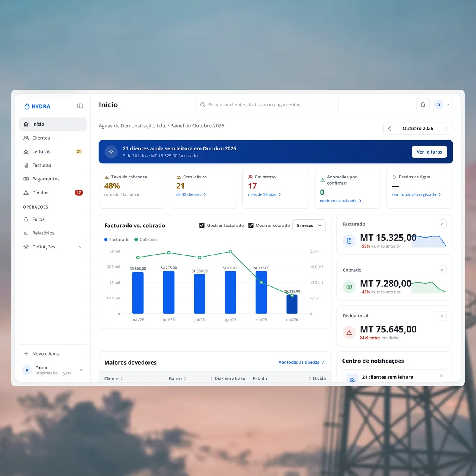Collapse the sidebar with the panel icon

tap(80, 106)
